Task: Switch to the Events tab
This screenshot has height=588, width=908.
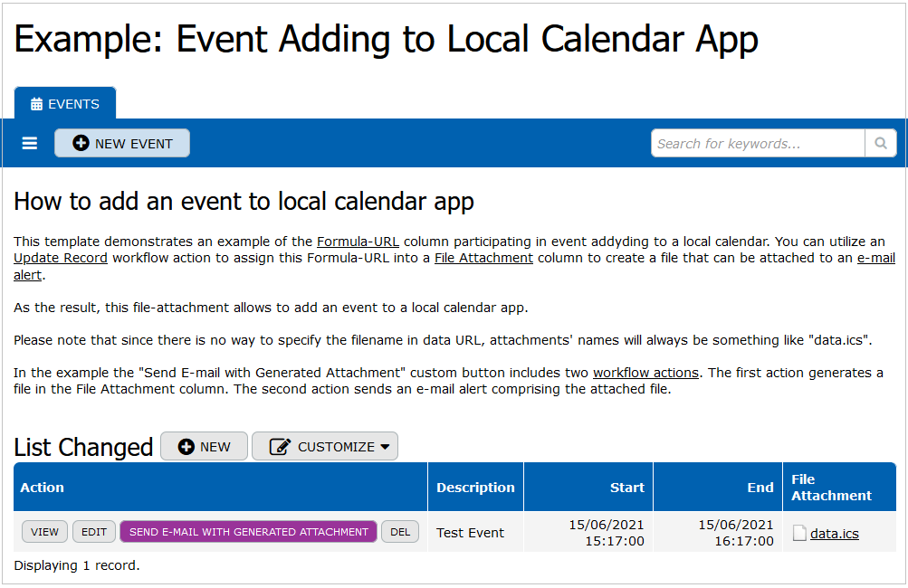Action: [x=65, y=104]
